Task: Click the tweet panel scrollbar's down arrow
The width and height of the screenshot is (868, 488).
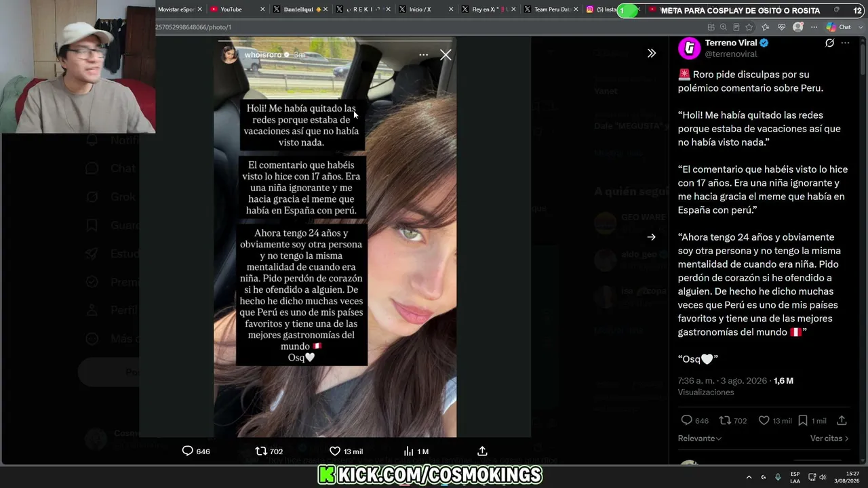Action: pyautogui.click(x=863, y=459)
